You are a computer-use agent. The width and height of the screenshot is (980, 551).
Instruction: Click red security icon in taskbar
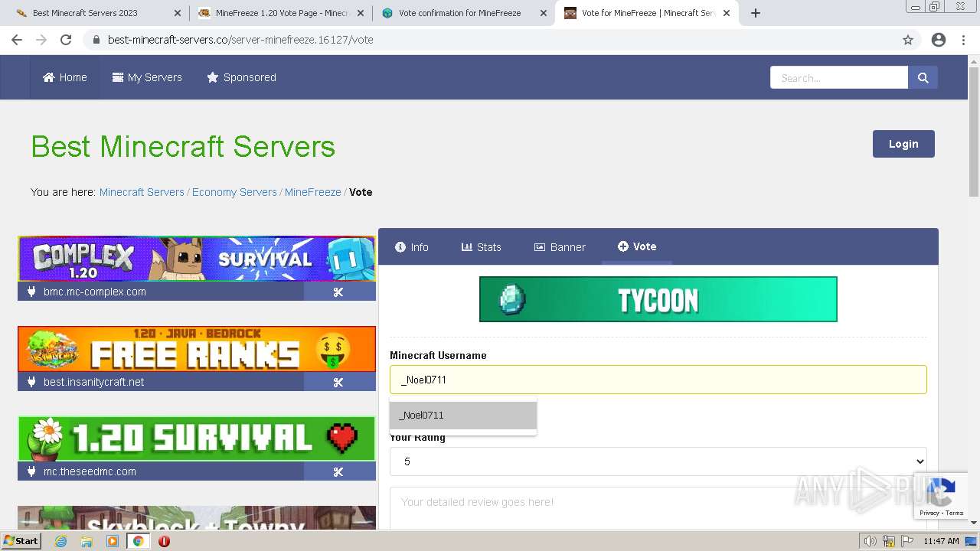click(x=164, y=541)
